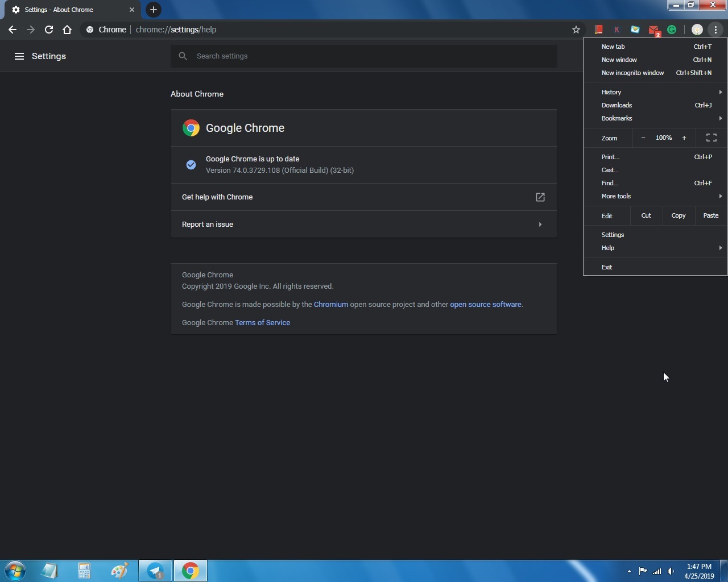The height and width of the screenshot is (582, 728).
Task: Open the Settings hamburger menu
Action: (19, 56)
